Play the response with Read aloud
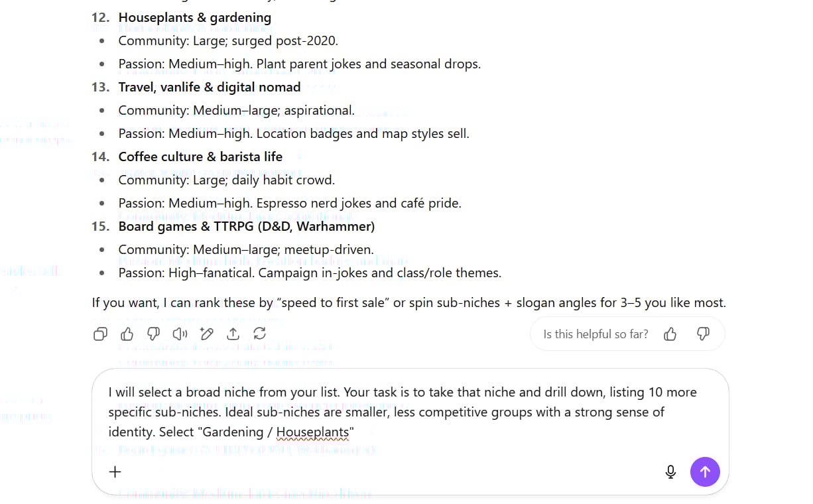Image resolution: width=813 pixels, height=504 pixels. click(x=180, y=334)
